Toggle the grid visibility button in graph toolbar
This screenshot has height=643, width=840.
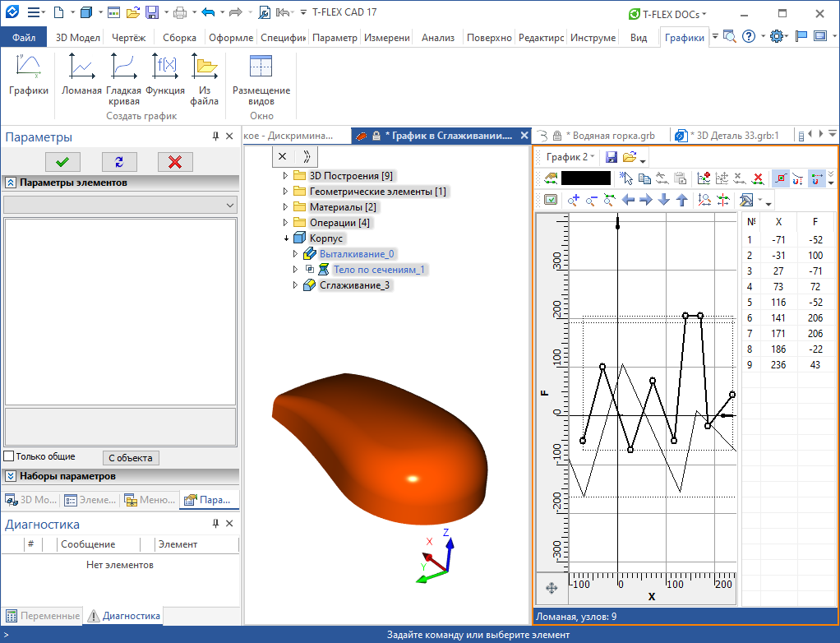point(551,199)
